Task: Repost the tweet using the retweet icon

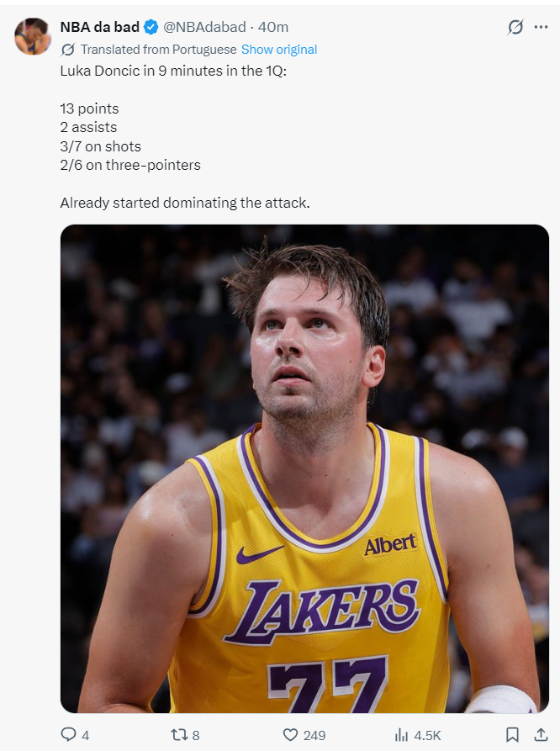Action: (x=179, y=734)
